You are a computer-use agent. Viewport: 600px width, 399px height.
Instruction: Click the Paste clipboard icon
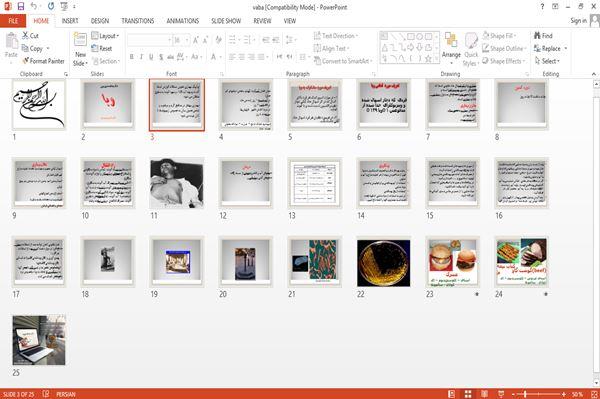11,41
